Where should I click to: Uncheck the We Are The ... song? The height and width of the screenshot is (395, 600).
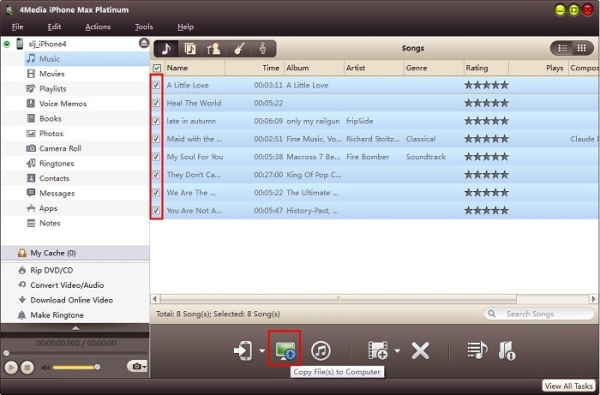pyautogui.click(x=156, y=193)
